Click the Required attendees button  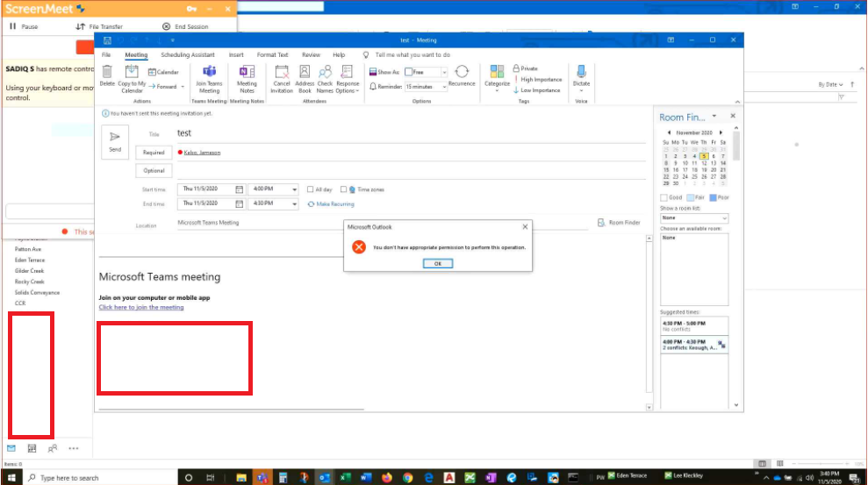click(x=154, y=153)
